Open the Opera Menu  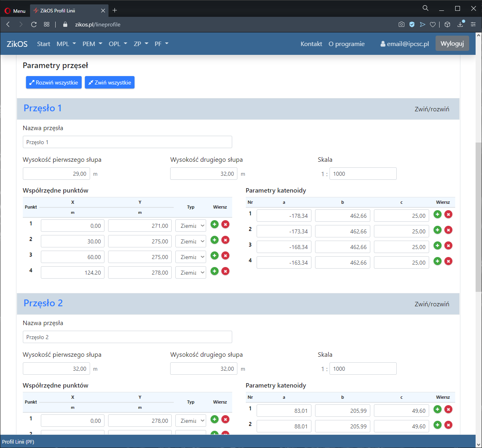(x=15, y=11)
